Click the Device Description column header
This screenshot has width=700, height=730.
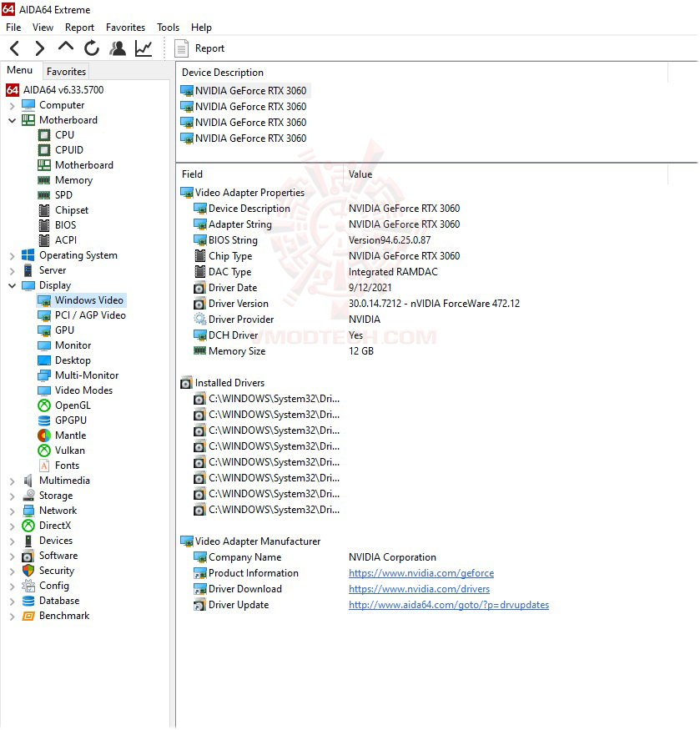click(423, 73)
